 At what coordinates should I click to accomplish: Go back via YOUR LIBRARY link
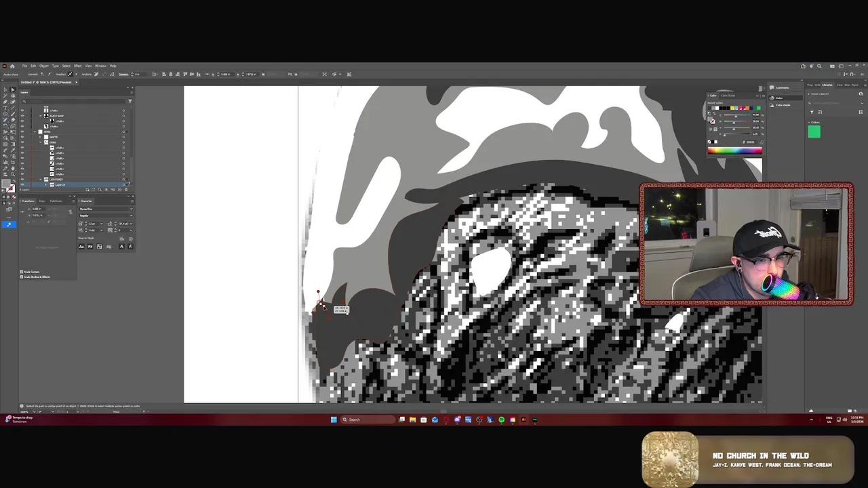[818, 94]
